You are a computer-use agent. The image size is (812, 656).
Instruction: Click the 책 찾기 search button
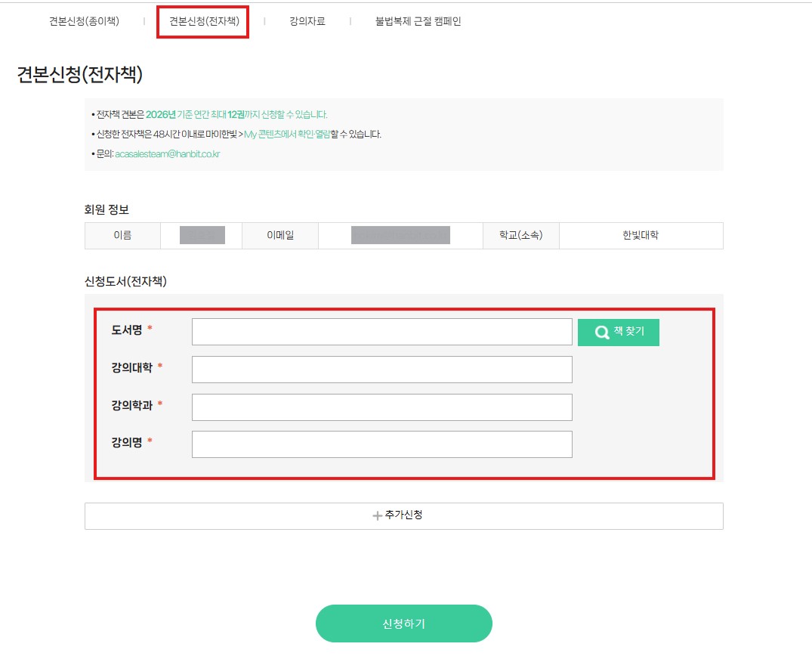pyautogui.click(x=619, y=332)
